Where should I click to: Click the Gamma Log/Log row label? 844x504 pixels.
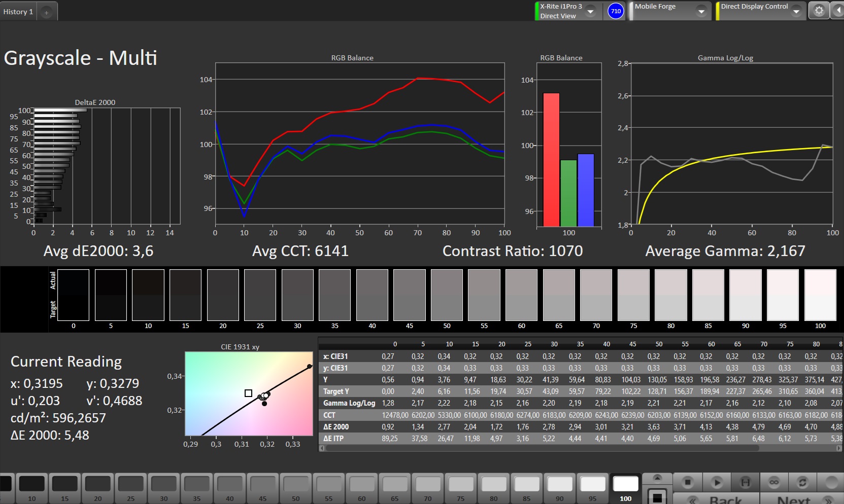pyautogui.click(x=349, y=403)
